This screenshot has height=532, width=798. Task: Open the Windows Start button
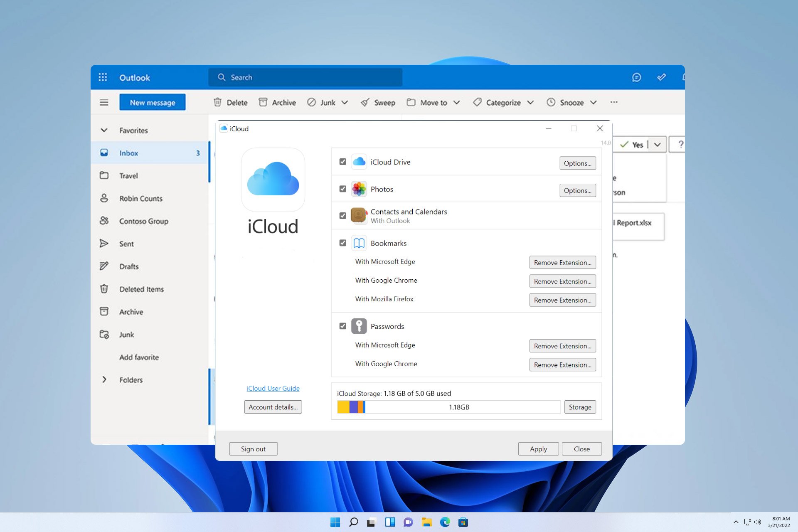335,522
